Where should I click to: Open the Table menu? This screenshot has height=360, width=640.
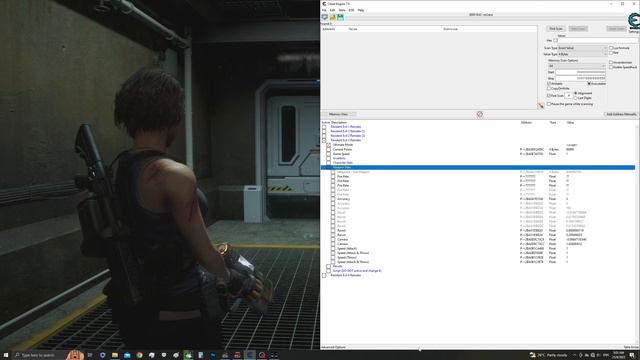[x=342, y=10]
